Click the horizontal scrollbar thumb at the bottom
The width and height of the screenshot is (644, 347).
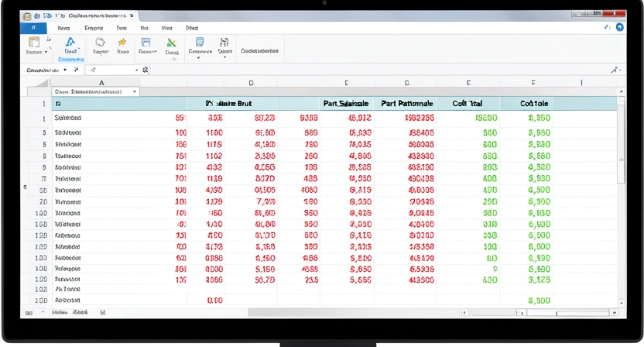pos(353,313)
